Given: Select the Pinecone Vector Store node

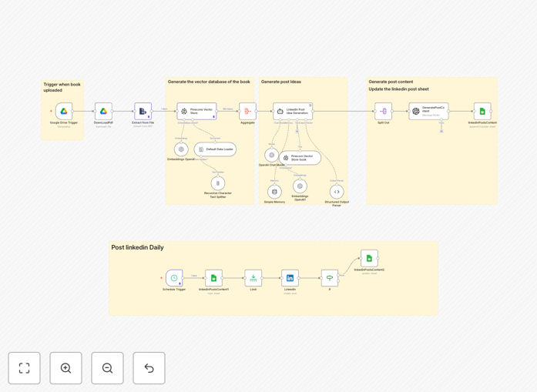Looking at the screenshot, I should click(x=196, y=111).
